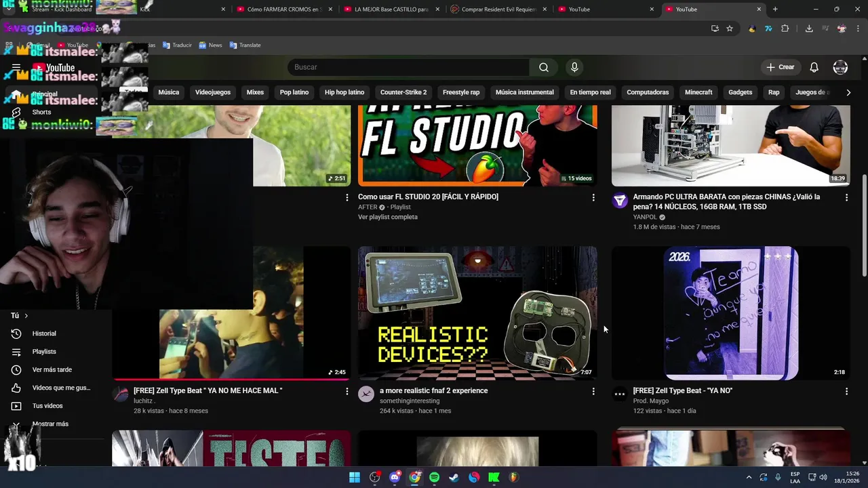Select the Música filter chip
The image size is (868, 488).
click(169, 92)
